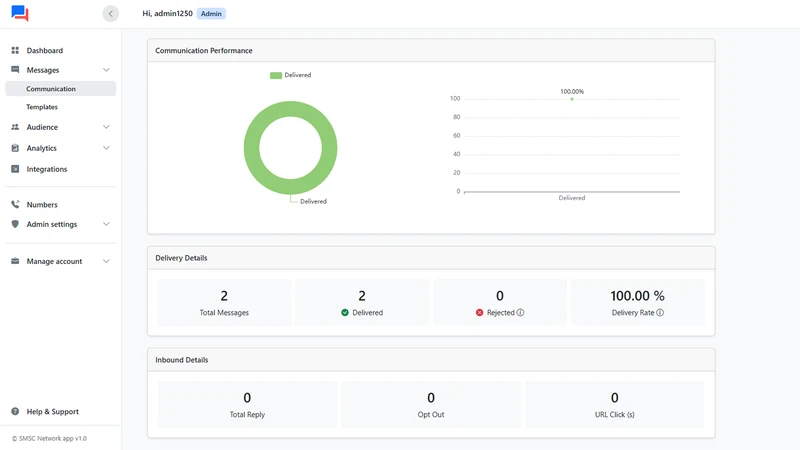Click the Total Messages card
Image resolution: width=800 pixels, height=450 pixels.
[x=224, y=302]
